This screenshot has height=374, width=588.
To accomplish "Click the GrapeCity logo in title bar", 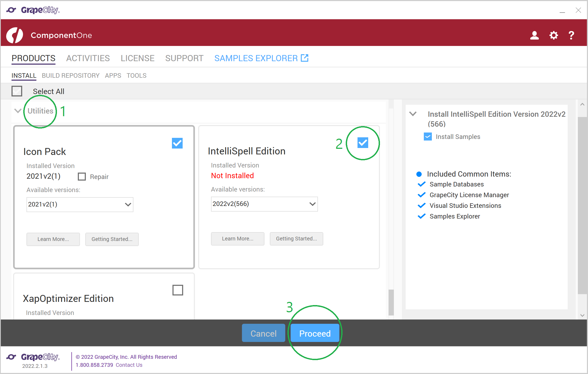I will [33, 10].
